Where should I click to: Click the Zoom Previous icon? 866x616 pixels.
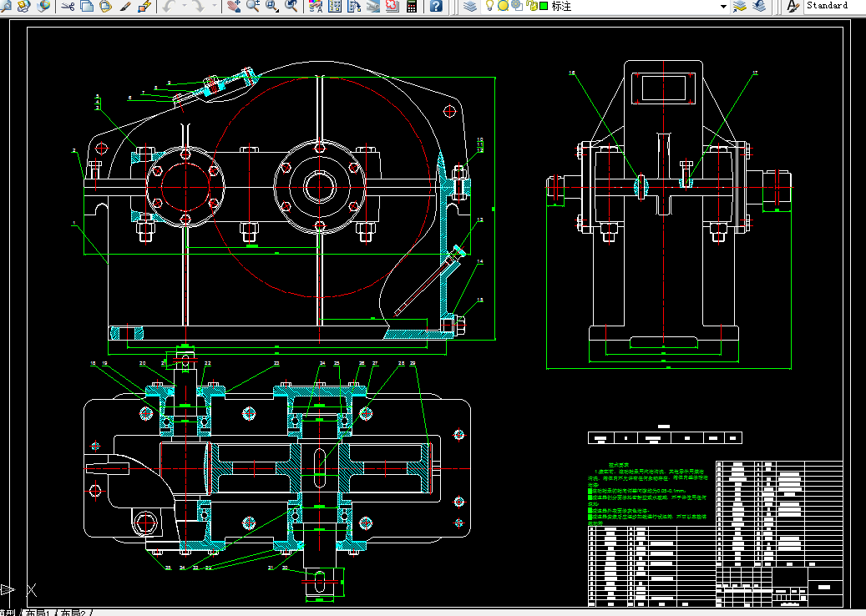291,6
